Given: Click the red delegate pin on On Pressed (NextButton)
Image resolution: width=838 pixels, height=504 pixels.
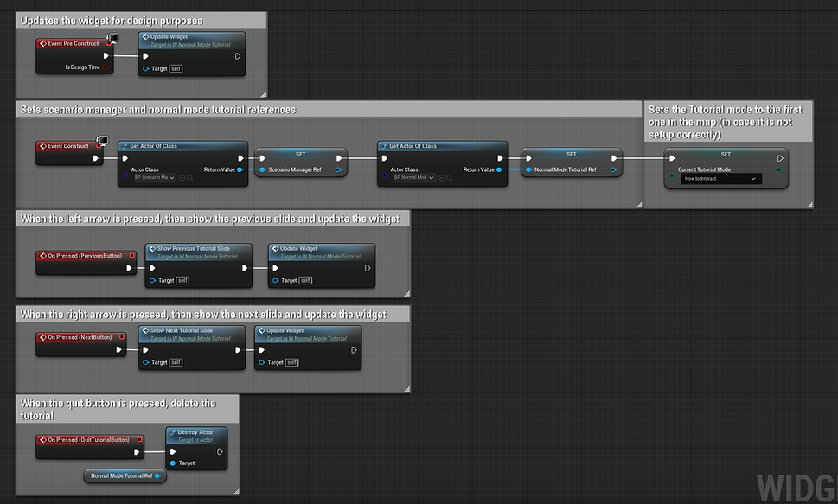Looking at the screenshot, I should tap(122, 337).
